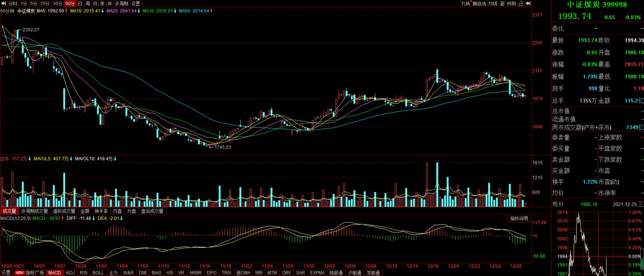The height and width of the screenshot is (276, 644).
Task: Click the arrow-to-bar icon beside the lock
Action: pos(528,3)
